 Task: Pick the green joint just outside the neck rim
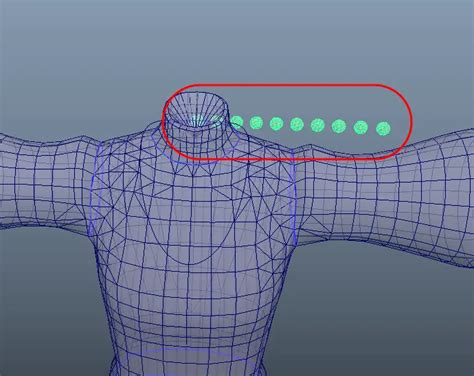click(x=237, y=122)
